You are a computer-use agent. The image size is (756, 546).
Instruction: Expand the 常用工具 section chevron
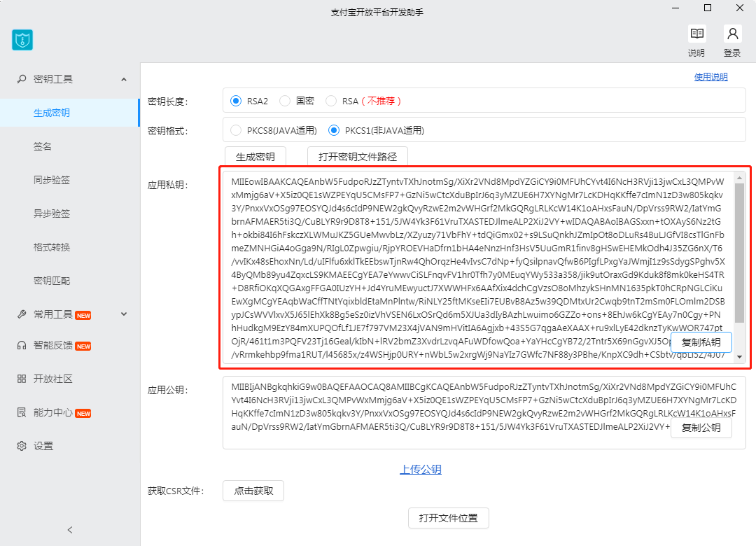coord(124,314)
